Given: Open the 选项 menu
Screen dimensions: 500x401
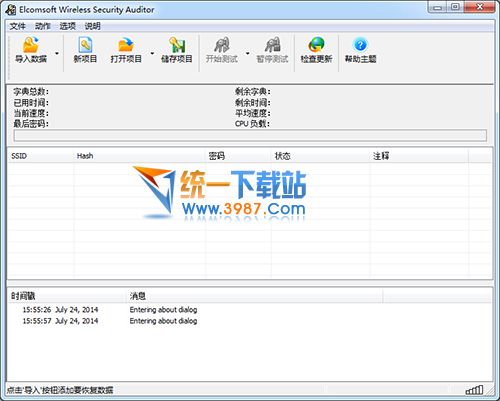Looking at the screenshot, I should click(68, 26).
